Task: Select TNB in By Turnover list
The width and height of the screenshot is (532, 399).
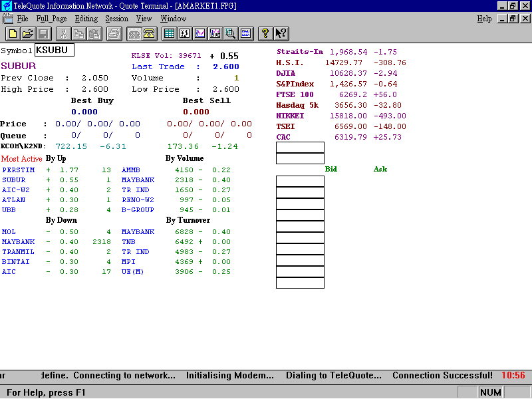Action: (128, 242)
